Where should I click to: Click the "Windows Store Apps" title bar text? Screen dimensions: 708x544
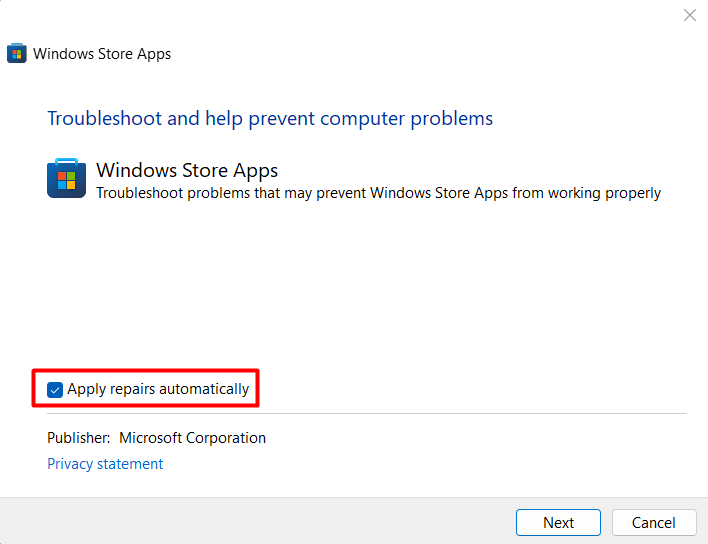coord(102,54)
